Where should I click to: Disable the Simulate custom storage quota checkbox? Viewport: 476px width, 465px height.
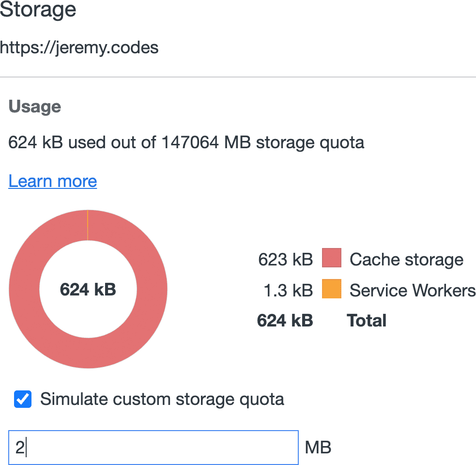click(22, 399)
